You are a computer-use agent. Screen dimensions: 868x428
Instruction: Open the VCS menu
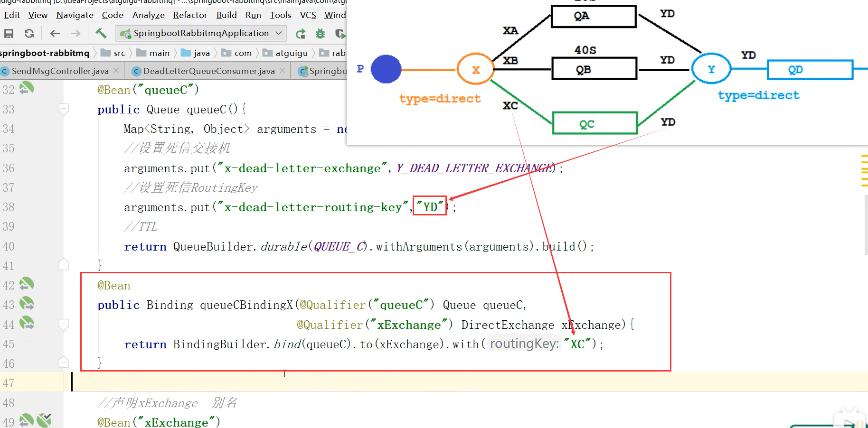(308, 15)
